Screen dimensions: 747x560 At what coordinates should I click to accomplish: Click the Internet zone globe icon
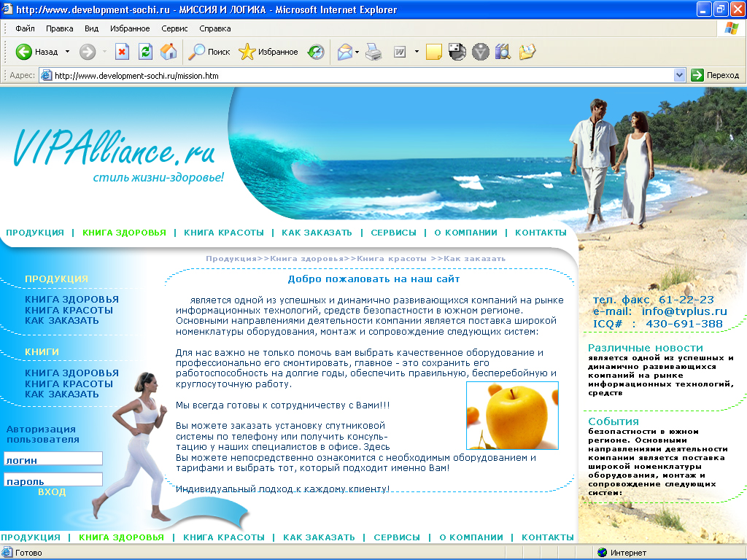(x=602, y=553)
